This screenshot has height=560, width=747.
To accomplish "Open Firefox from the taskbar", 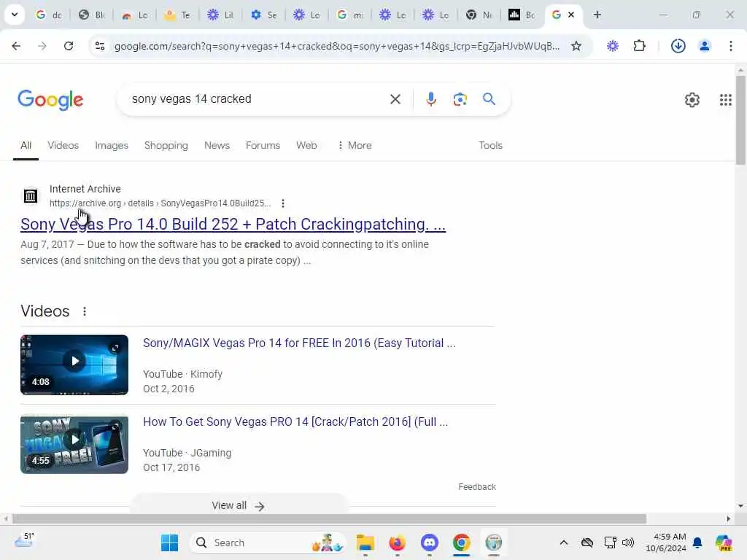I will click(398, 542).
